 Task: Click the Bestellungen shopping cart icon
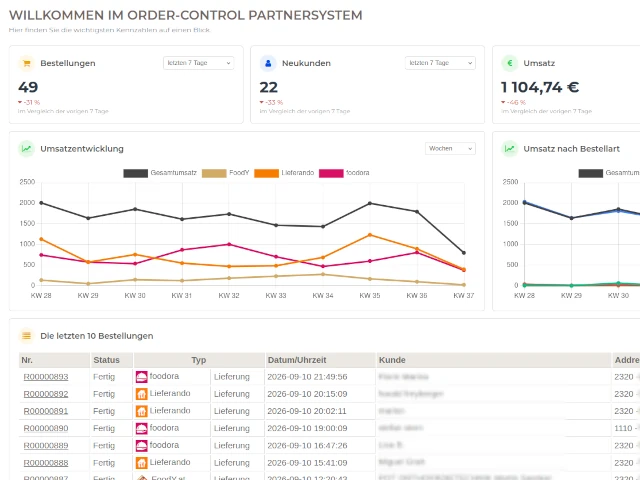27,63
